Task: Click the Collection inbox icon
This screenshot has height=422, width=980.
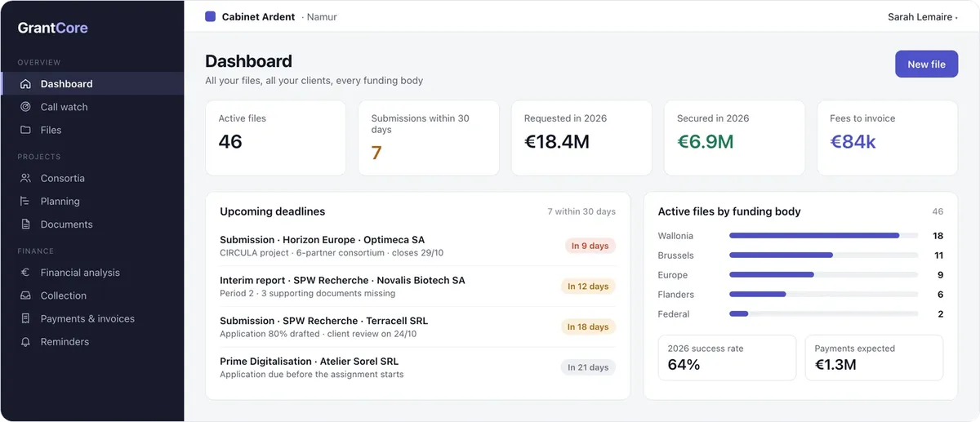Action: click(x=25, y=295)
